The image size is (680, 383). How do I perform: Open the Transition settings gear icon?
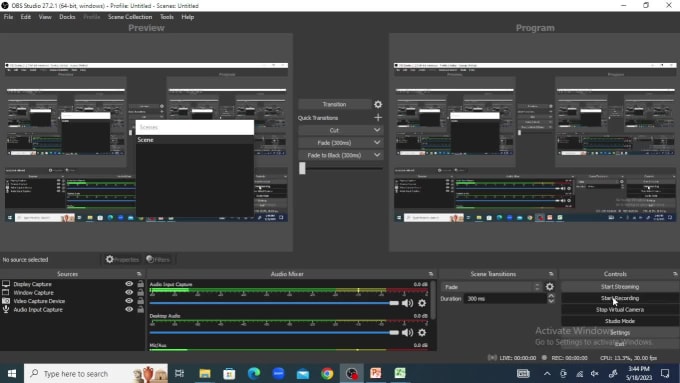tap(378, 105)
